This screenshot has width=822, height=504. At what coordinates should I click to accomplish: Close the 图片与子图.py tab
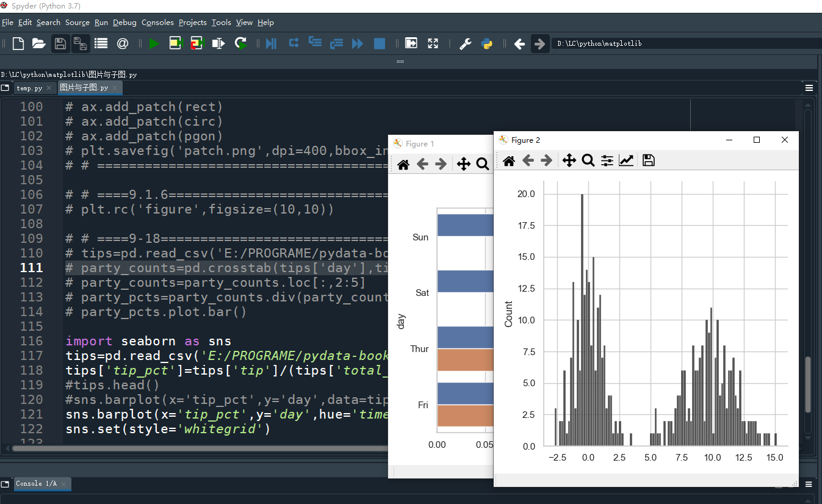point(115,88)
